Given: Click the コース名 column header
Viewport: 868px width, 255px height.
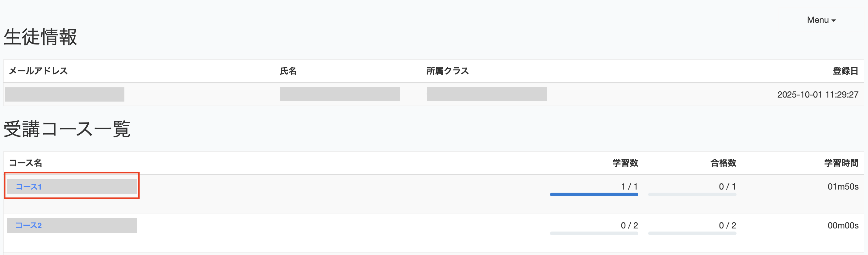Looking at the screenshot, I should coord(26,163).
